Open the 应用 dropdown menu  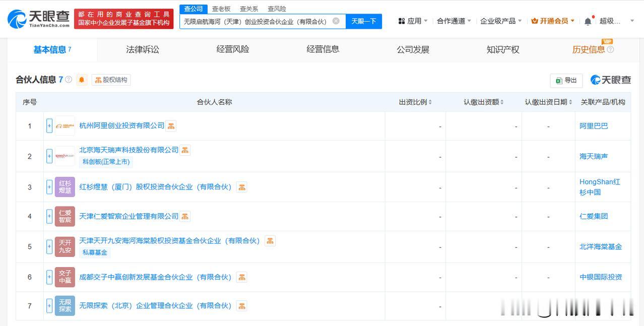click(x=413, y=21)
